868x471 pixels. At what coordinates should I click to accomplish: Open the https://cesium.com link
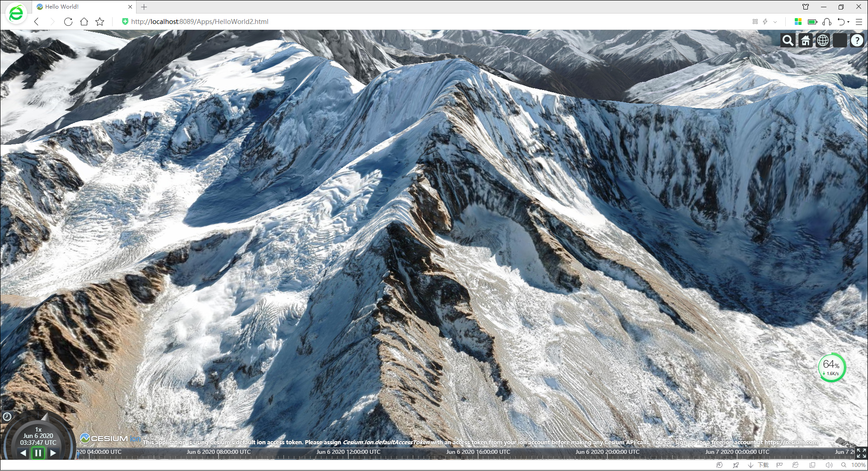tap(791, 442)
